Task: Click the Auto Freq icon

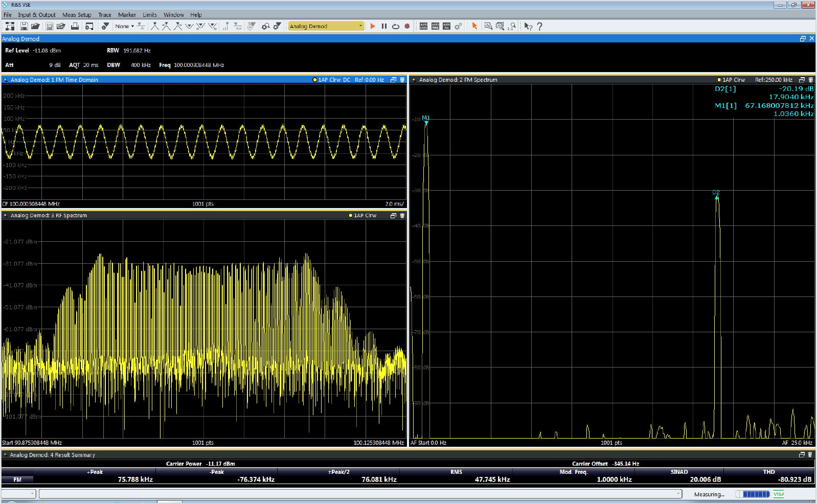Action: click(x=435, y=26)
